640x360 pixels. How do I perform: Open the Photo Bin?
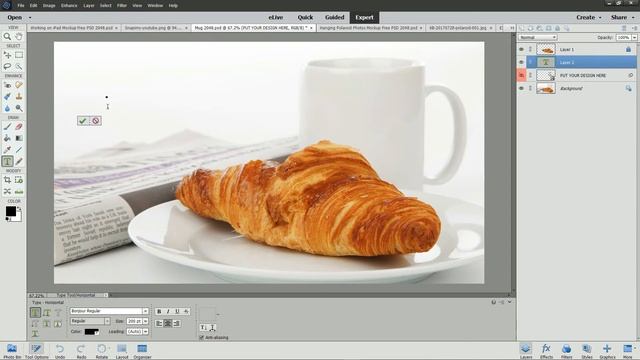pyautogui.click(x=12, y=351)
